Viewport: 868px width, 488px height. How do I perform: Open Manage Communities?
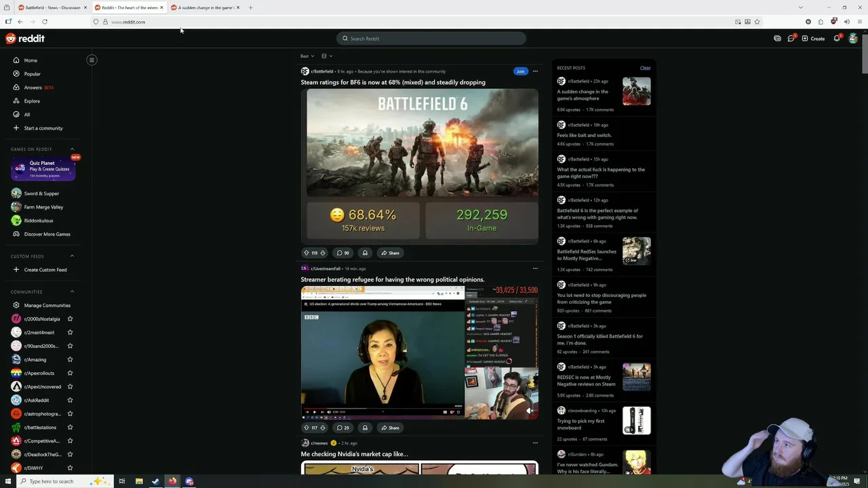pos(45,305)
